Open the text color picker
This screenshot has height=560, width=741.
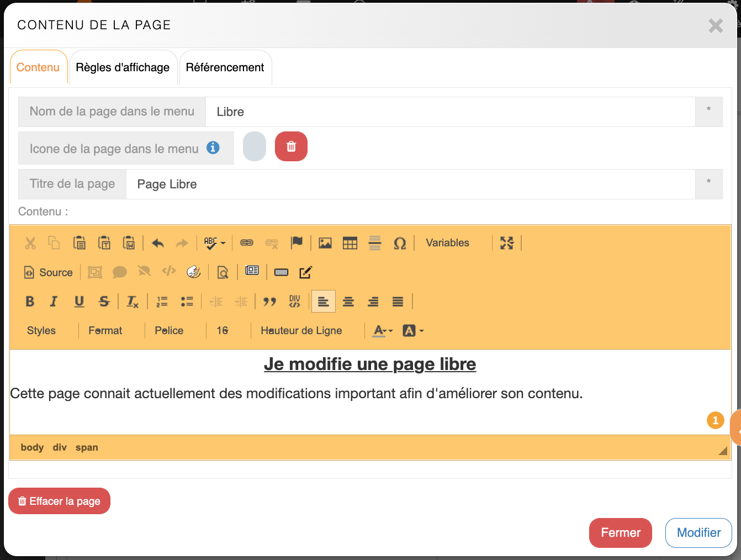(x=383, y=331)
